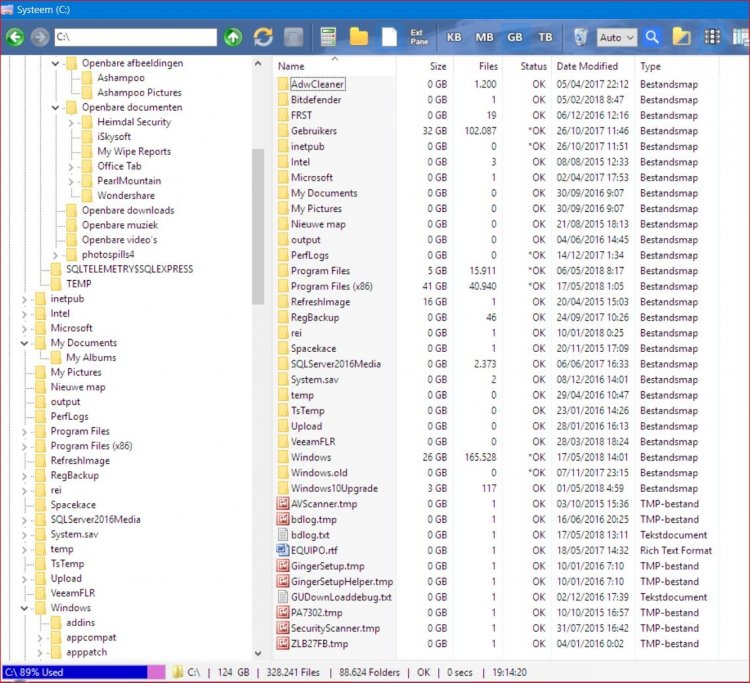This screenshot has width=750, height=683.
Task: Select the Program Files (x86) folder in the list
Action: point(333,286)
